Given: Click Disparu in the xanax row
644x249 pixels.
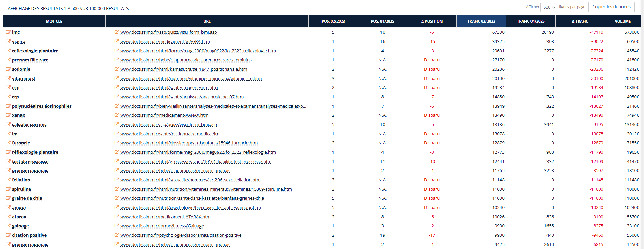Looking at the screenshot, I should click(x=432, y=115).
